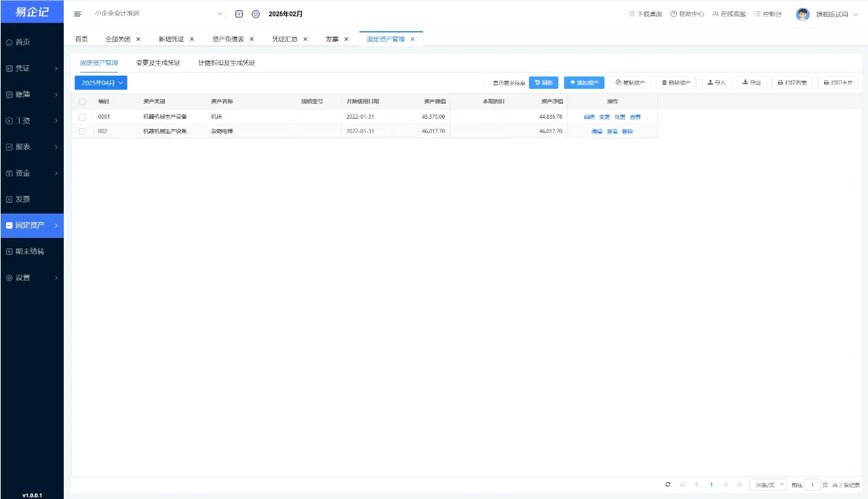This screenshot has width=868, height=499.
Task: Close the 发票 page tab
Action: click(x=347, y=39)
